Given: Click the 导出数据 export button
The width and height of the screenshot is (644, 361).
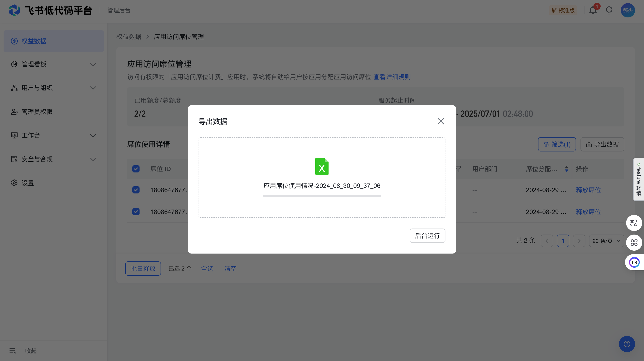Looking at the screenshot, I should (602, 144).
